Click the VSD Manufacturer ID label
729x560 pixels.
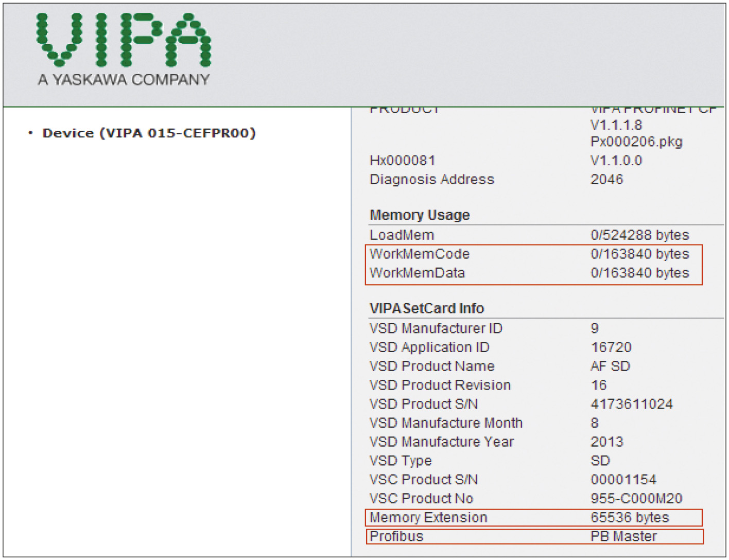[x=436, y=328]
